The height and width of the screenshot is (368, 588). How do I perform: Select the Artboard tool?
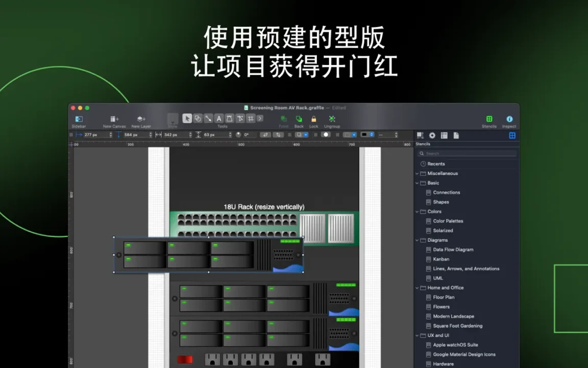(x=251, y=119)
